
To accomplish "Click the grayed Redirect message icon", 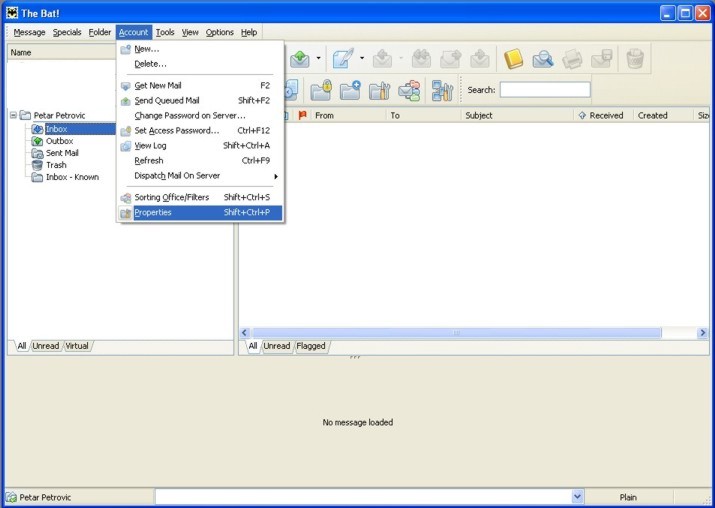I will point(480,59).
